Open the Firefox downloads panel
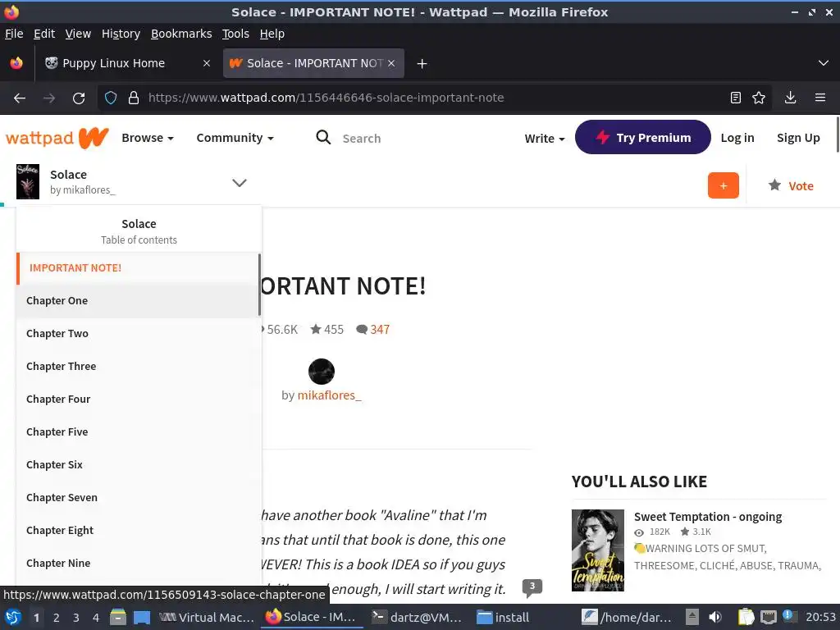The height and width of the screenshot is (630, 840). [x=790, y=98]
